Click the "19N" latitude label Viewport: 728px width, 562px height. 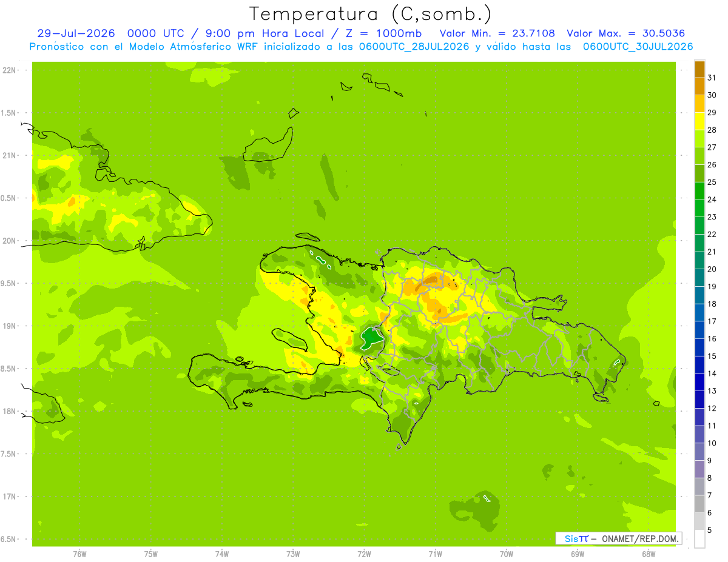pyautogui.click(x=9, y=326)
